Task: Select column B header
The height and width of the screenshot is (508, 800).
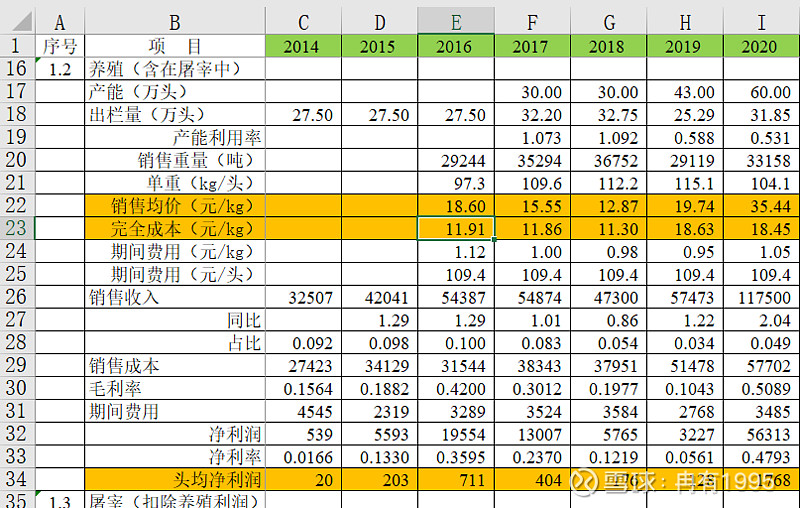Action: 175,22
